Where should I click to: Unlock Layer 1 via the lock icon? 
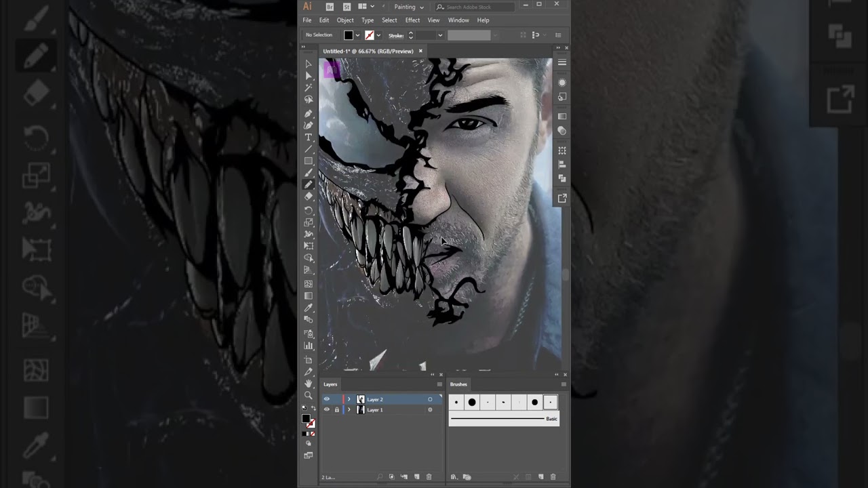[336, 410]
